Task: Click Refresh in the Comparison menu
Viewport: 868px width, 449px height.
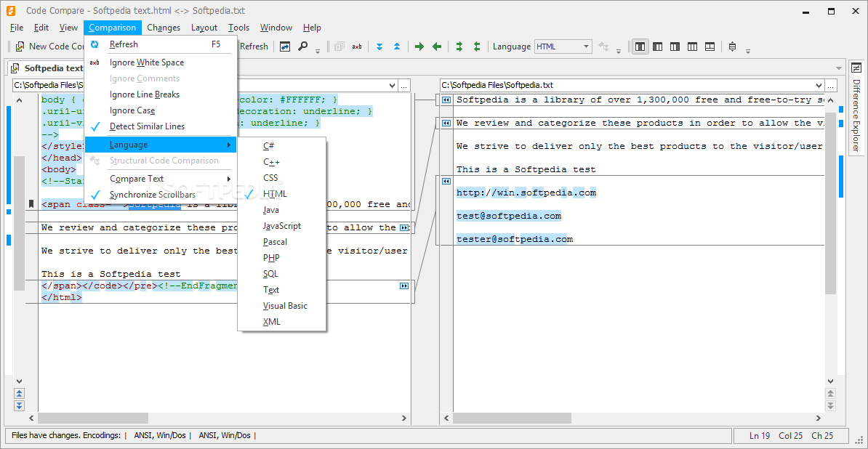Action: 124,44
